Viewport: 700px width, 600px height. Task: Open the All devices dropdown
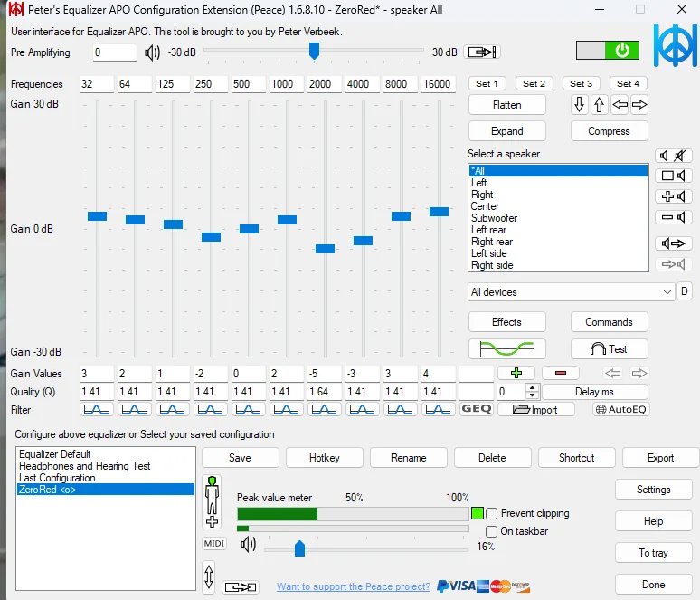(x=571, y=292)
